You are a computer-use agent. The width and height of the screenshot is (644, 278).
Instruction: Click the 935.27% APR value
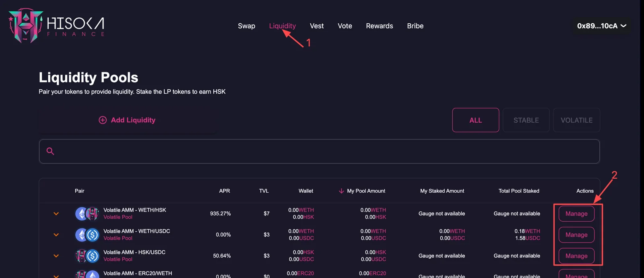coord(220,214)
